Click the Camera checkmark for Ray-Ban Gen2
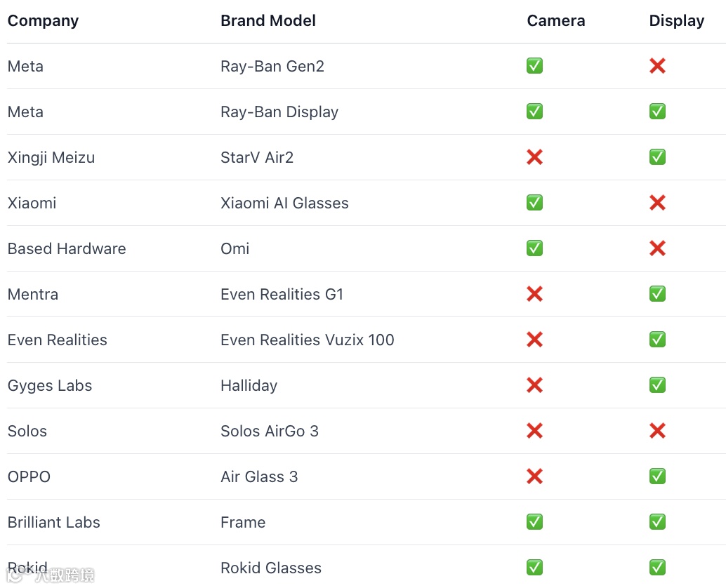This screenshot has width=726, height=588. coord(534,66)
